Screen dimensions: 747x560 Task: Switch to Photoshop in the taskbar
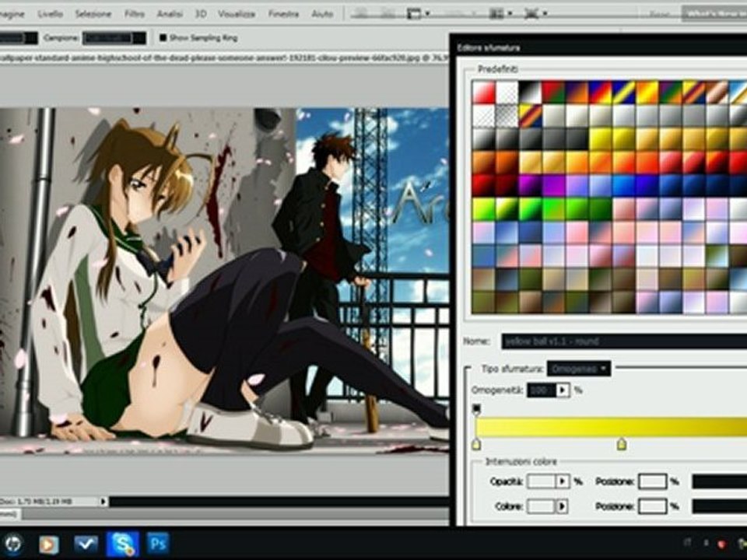158,544
